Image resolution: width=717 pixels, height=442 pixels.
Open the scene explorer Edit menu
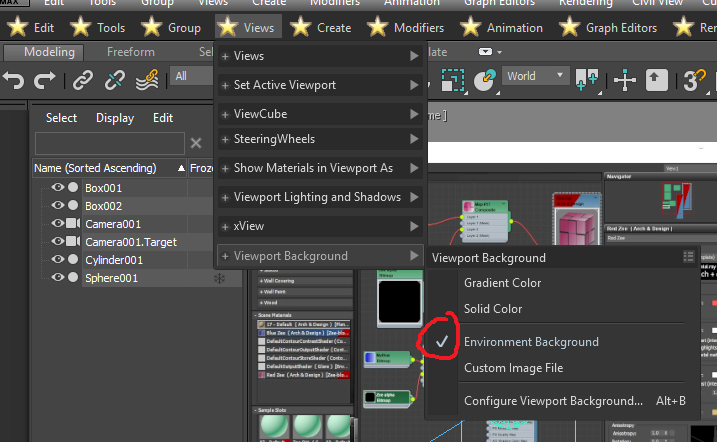[x=163, y=118]
